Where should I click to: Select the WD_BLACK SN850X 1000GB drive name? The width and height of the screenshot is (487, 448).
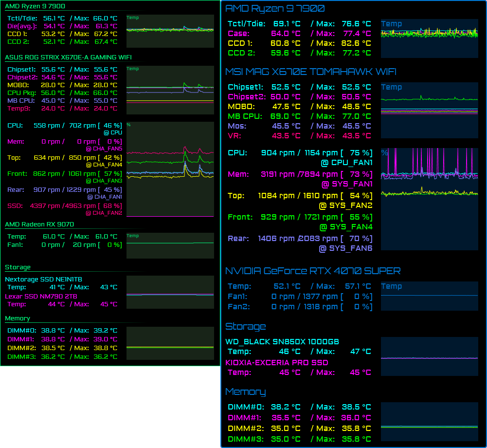pos(282,342)
